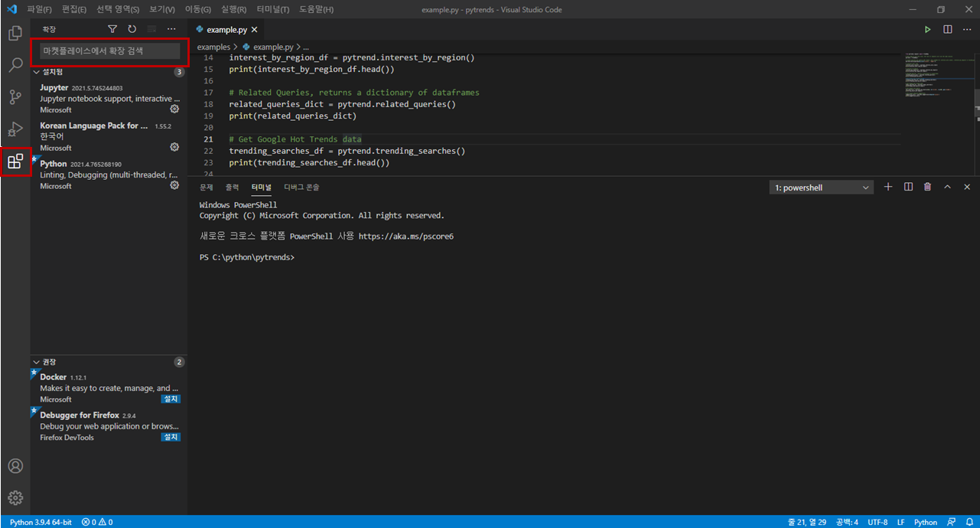Run the Python file with play button
The image size is (980, 528).
coord(927,30)
